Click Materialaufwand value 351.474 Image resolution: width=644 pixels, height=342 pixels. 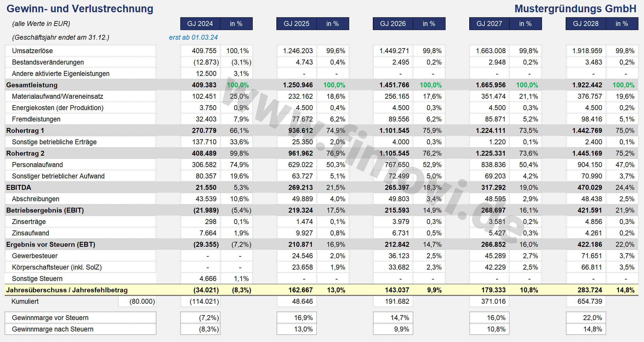[494, 96]
